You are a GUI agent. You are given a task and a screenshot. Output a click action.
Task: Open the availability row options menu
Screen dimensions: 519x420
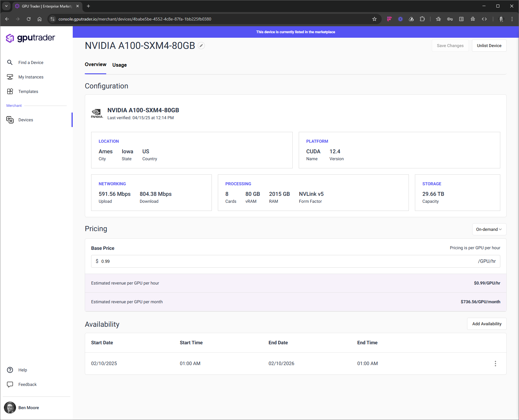pos(495,364)
